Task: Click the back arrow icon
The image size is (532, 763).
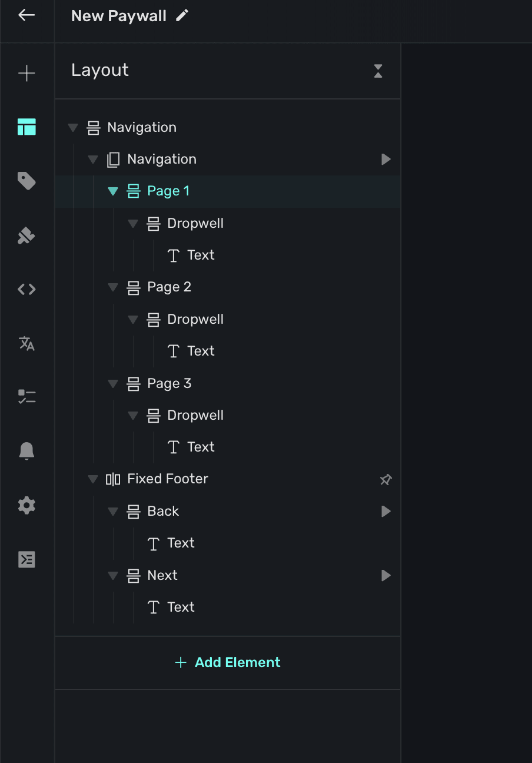Action: coord(26,15)
